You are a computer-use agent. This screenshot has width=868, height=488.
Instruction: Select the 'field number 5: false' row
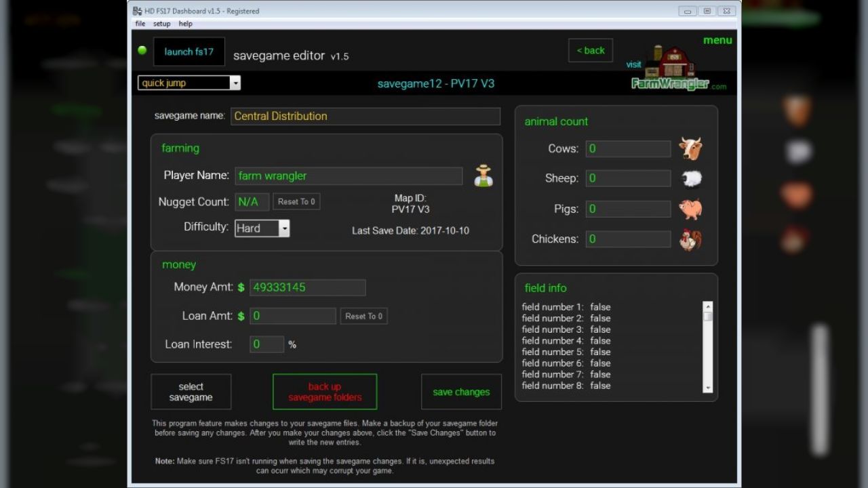coord(566,352)
